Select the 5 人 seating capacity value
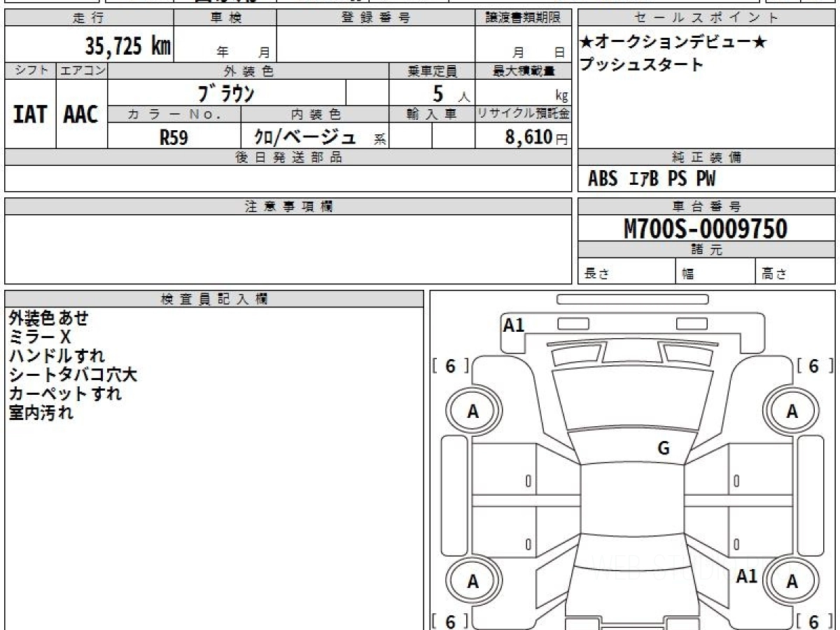 451,93
